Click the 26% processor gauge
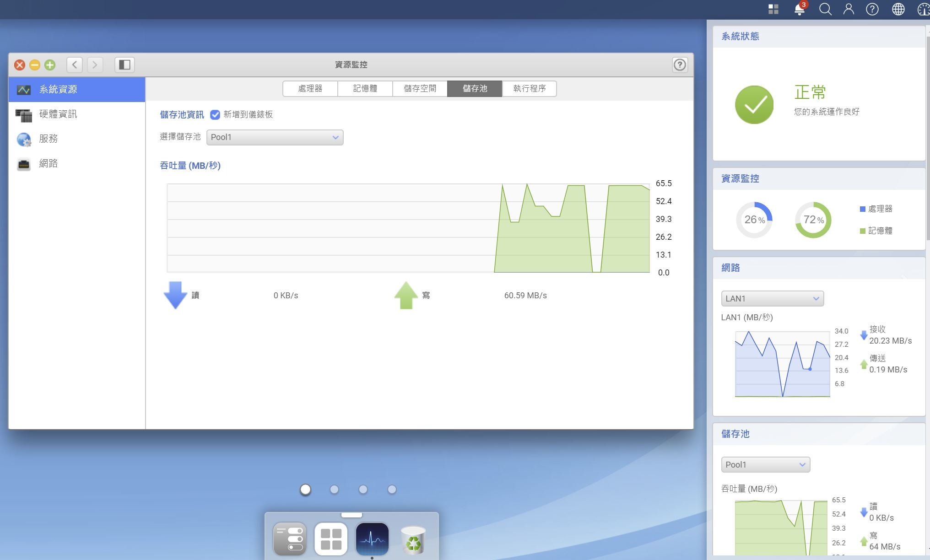 point(754,220)
